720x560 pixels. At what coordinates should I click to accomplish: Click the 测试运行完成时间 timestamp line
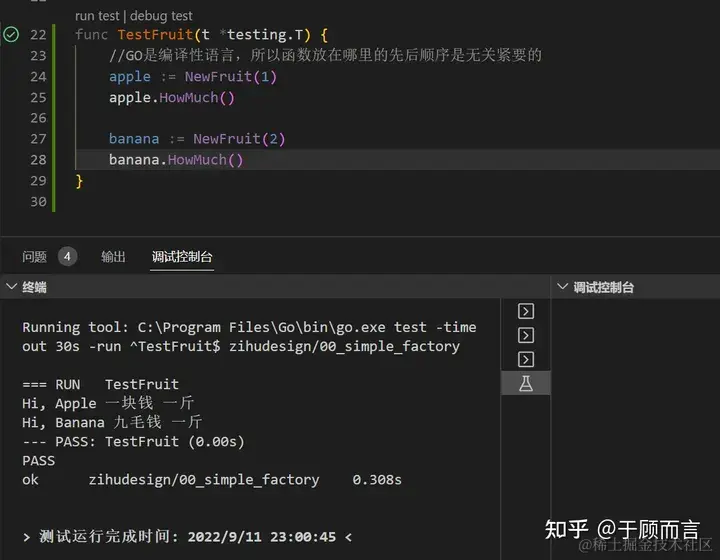pyautogui.click(x=187, y=537)
